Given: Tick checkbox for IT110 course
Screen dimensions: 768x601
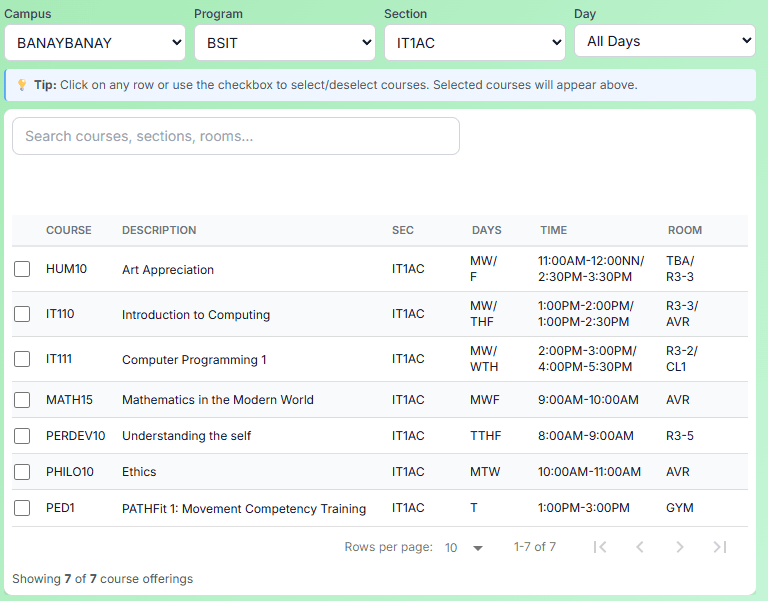Looking at the screenshot, I should pyautogui.click(x=22, y=314).
